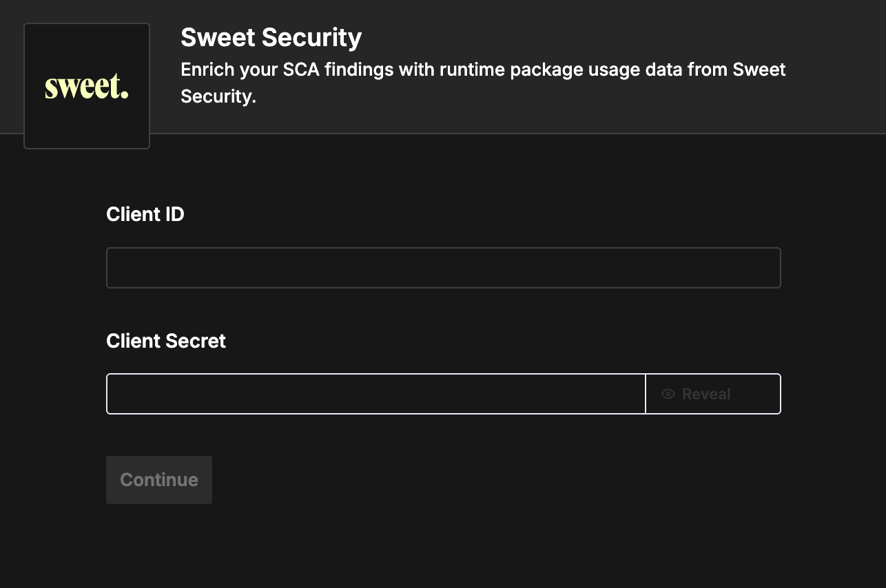Click the word Reveal in secret field
Screen dimensions: 886x588
point(705,394)
